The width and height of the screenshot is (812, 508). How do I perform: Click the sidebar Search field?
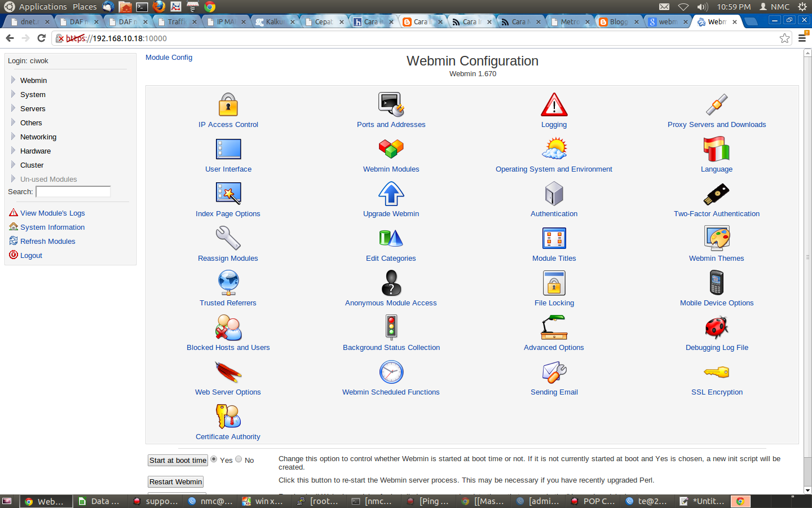[73, 192]
